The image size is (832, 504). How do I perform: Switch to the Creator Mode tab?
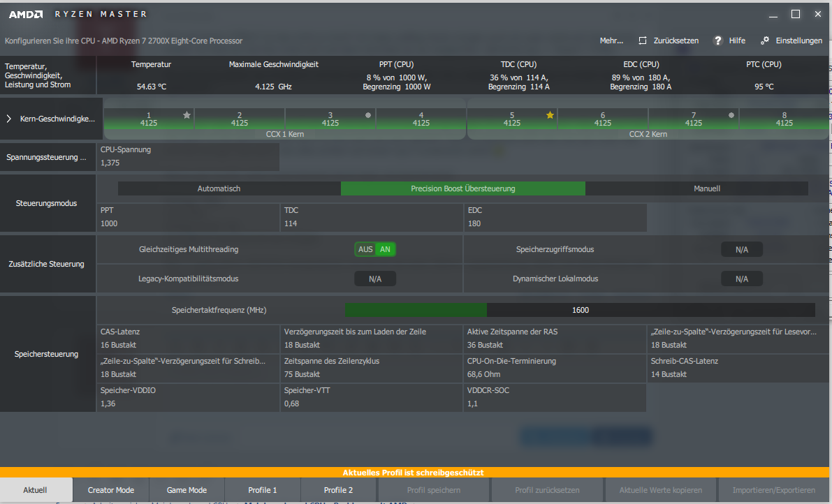coord(111,490)
